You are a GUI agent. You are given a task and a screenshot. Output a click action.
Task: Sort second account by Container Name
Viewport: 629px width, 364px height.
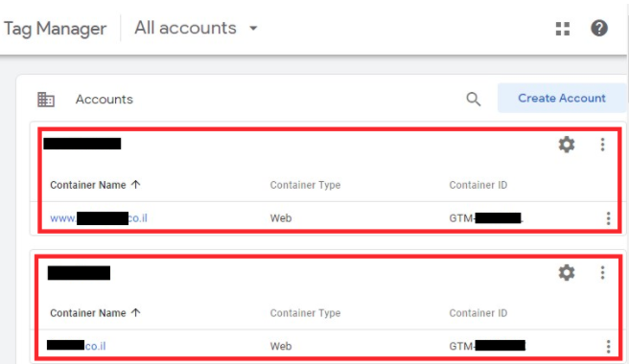tap(95, 312)
